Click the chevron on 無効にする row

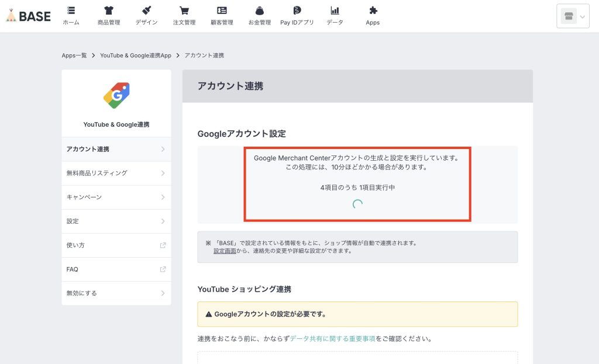pyautogui.click(x=163, y=293)
